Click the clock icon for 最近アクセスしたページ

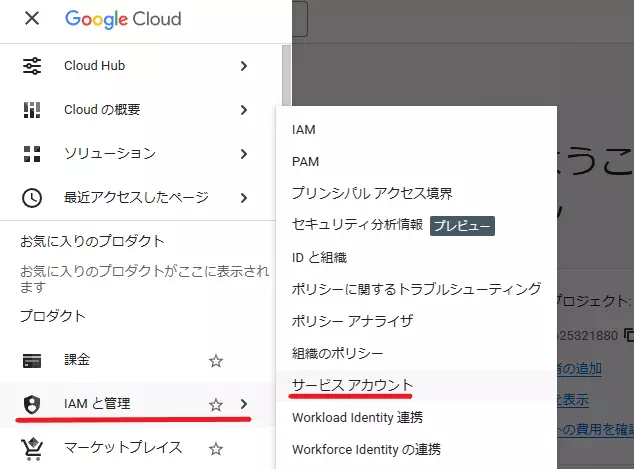[x=32, y=198]
